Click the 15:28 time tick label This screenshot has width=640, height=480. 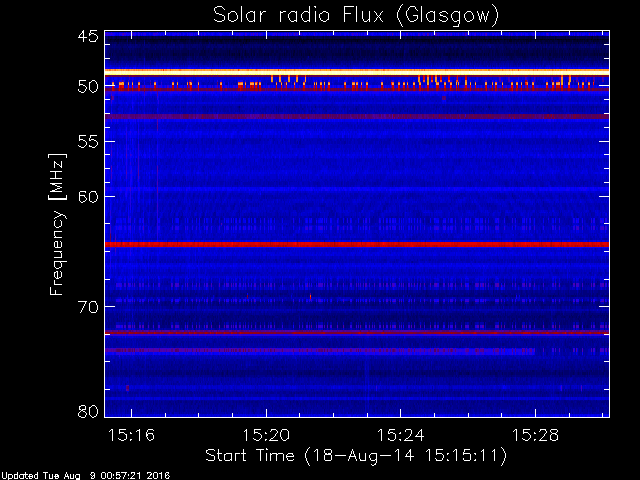click(535, 435)
